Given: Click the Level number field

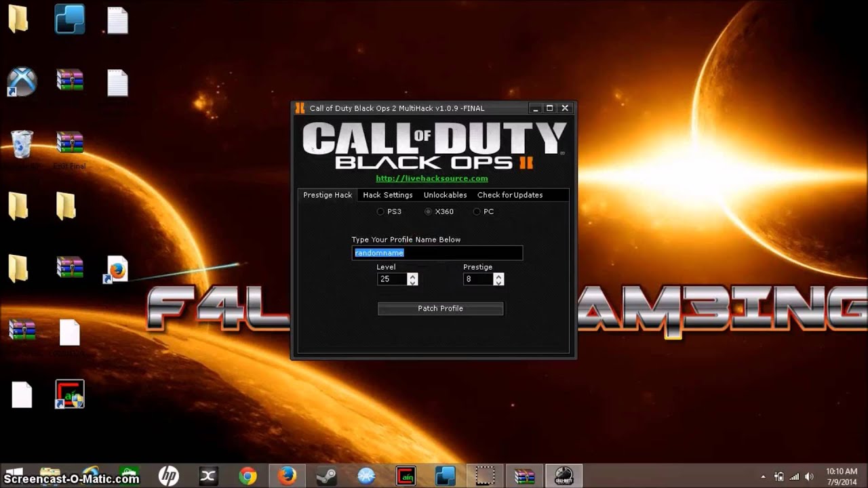Looking at the screenshot, I should 392,279.
